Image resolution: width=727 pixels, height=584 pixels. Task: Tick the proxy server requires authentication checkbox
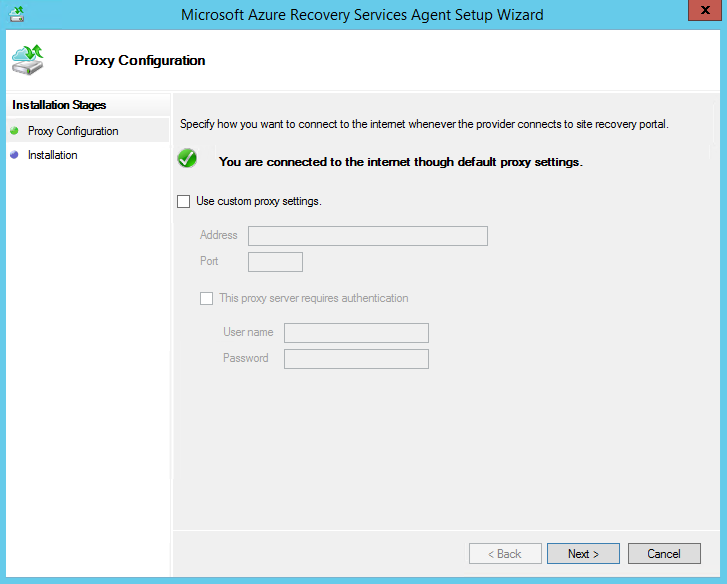207,298
